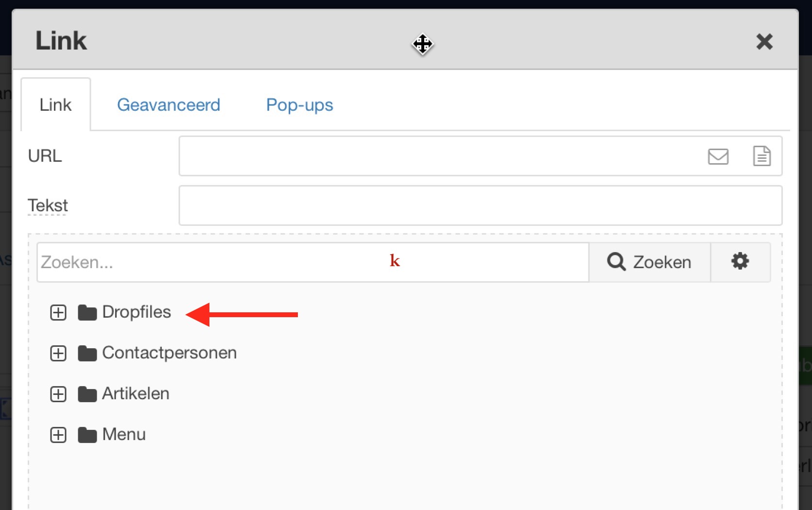This screenshot has height=510, width=812.
Task: Expand the Dropfiles tree node
Action: [58, 312]
